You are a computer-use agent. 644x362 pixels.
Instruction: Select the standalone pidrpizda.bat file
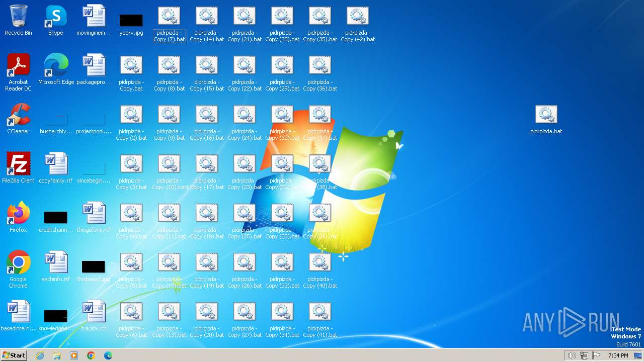[546, 119]
